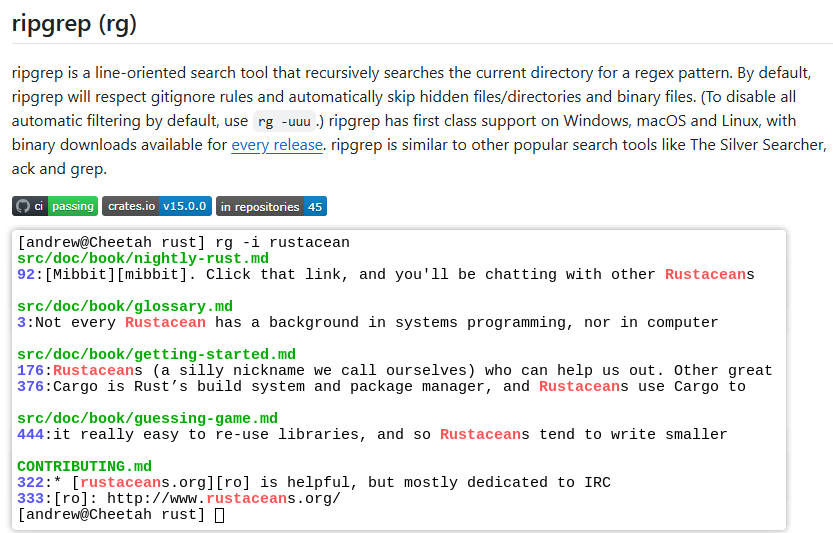Click line number 376 in terminal output
The width and height of the screenshot is (833, 533).
point(30,386)
